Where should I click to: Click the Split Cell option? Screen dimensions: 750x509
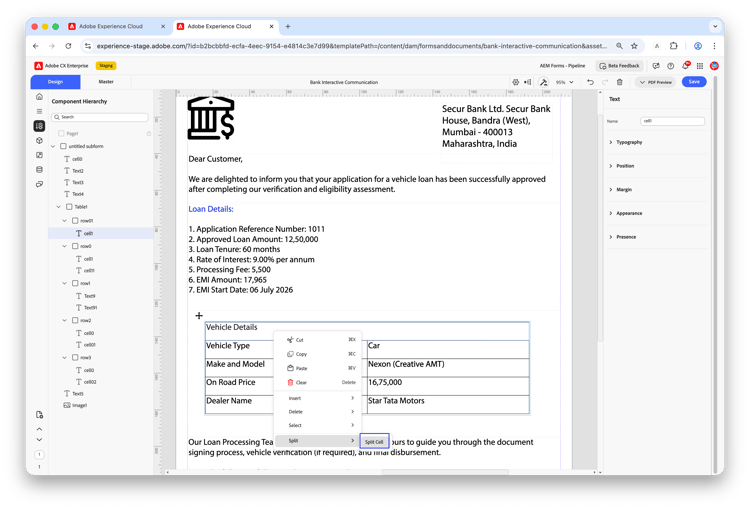coord(374,442)
